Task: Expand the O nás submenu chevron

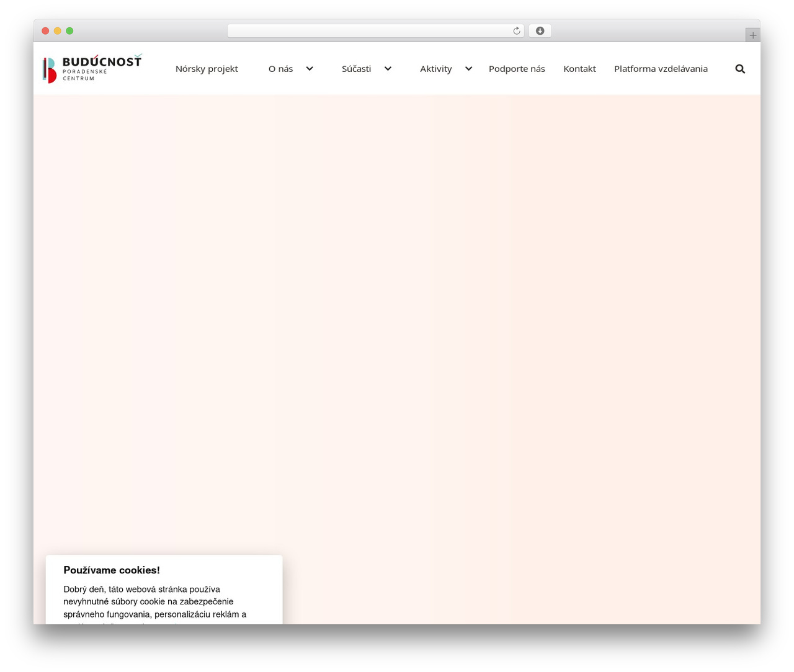Action: point(310,69)
